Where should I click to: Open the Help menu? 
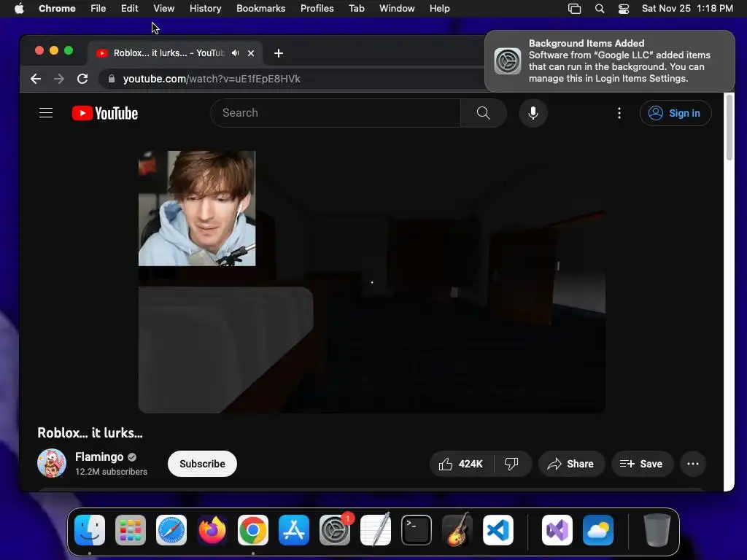tap(439, 8)
